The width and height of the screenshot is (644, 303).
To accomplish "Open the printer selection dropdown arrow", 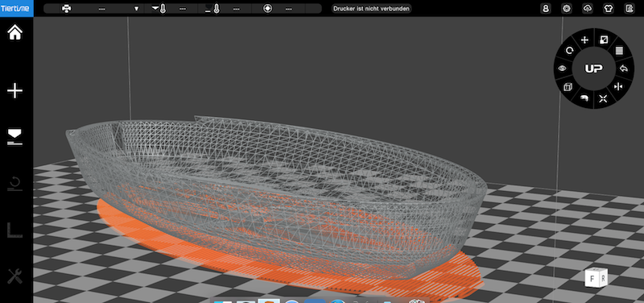I will coord(136,8).
